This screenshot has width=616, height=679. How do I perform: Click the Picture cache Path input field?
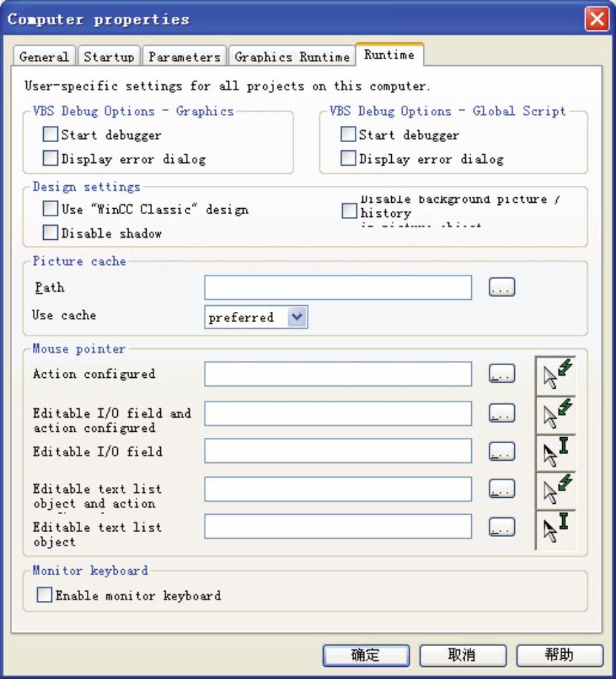338,288
